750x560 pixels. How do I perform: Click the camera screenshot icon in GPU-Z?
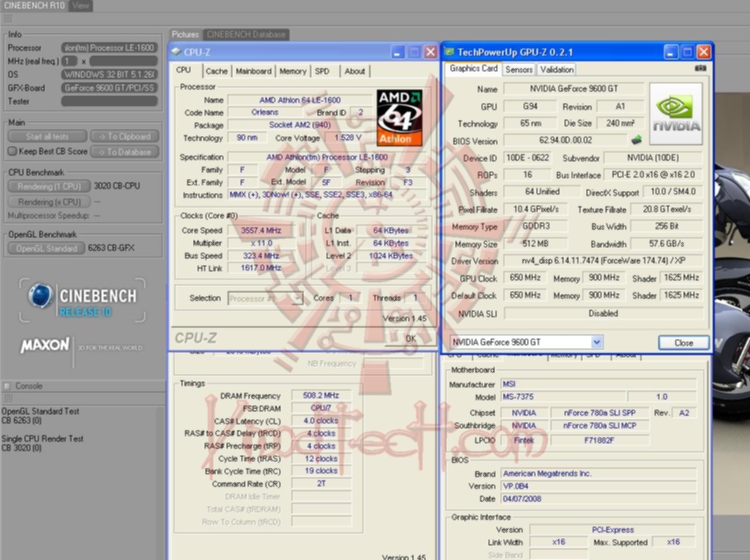[x=700, y=68]
